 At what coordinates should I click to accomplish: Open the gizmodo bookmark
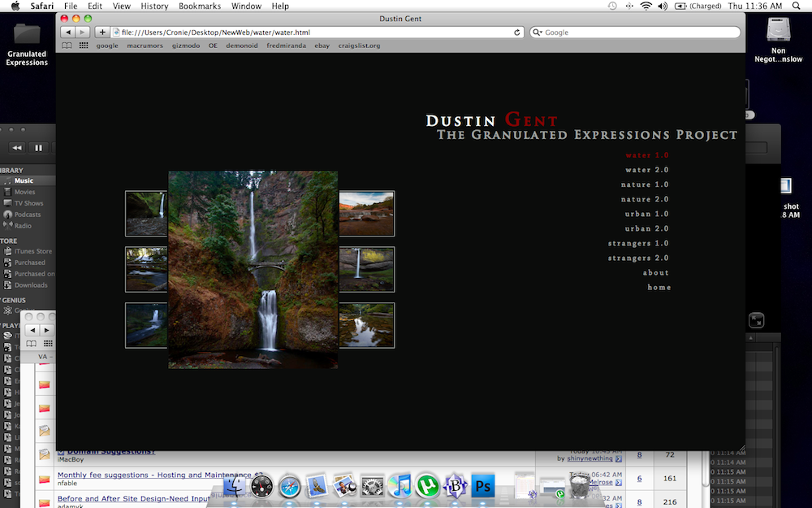pos(186,46)
